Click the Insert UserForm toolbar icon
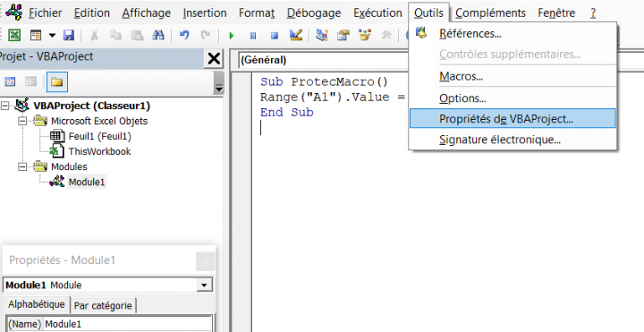 pyautogui.click(x=36, y=35)
